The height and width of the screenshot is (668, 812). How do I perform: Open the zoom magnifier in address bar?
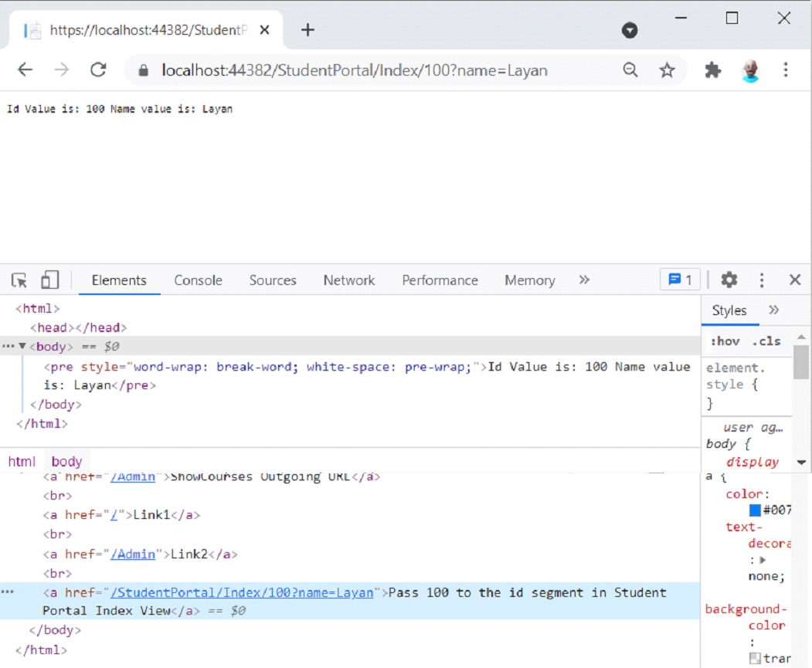[630, 70]
